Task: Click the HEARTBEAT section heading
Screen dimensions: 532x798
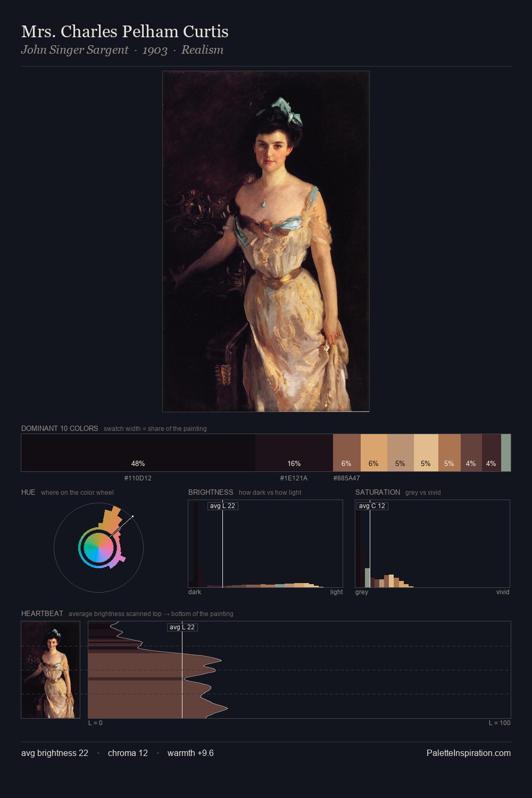Action: click(x=42, y=613)
